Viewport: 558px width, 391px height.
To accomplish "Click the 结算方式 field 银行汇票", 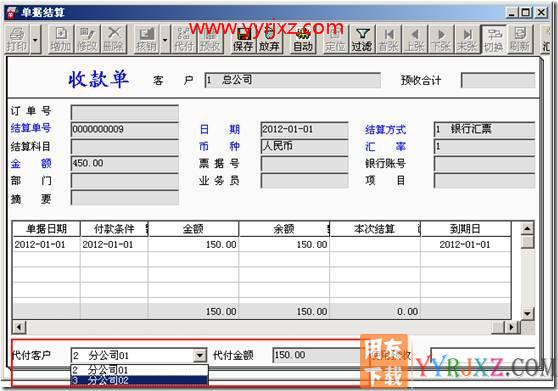I will [x=484, y=129].
